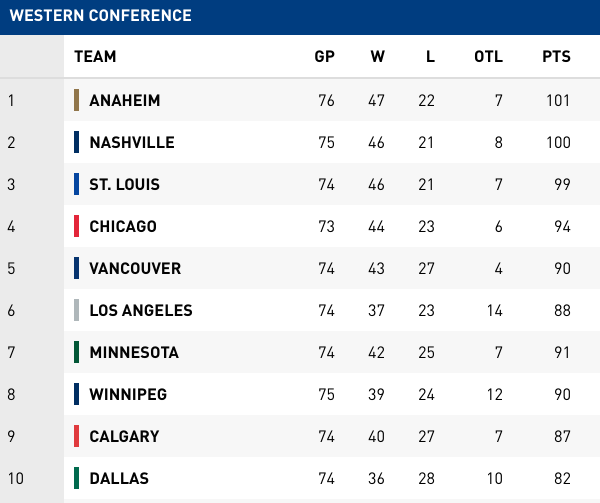Select the St. Louis team name
The height and width of the screenshot is (503, 600).
point(124,184)
